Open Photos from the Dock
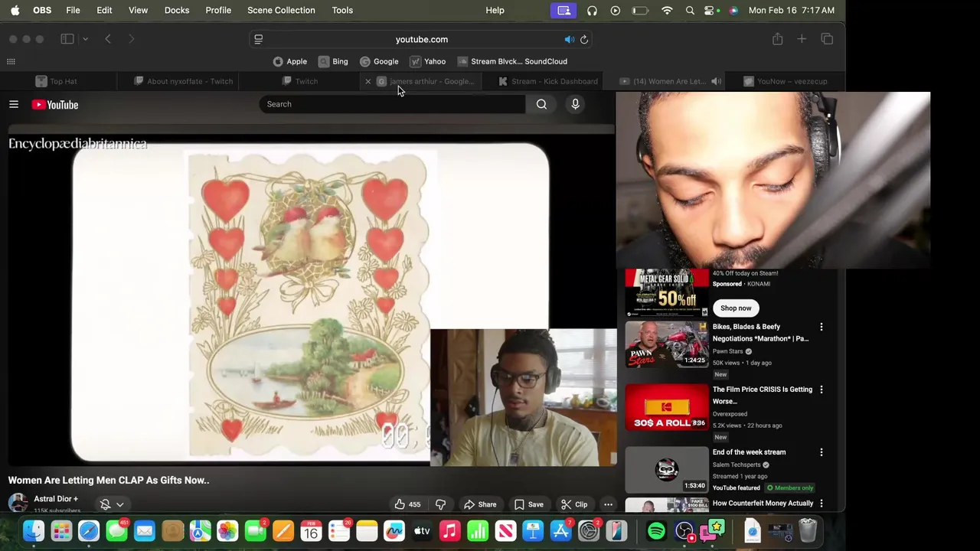980x551 pixels. coord(228,530)
